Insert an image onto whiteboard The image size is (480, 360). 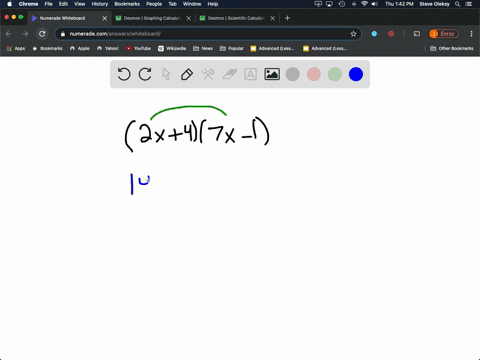[x=272, y=74]
